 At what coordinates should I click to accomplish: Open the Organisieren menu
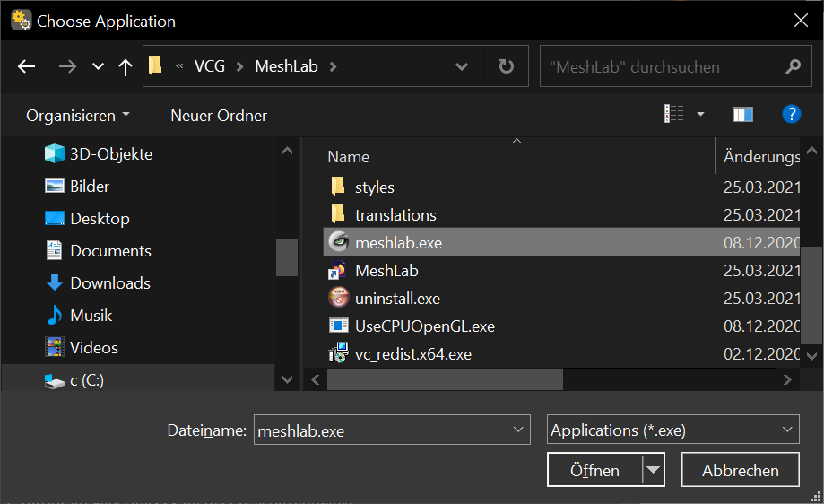(x=78, y=115)
